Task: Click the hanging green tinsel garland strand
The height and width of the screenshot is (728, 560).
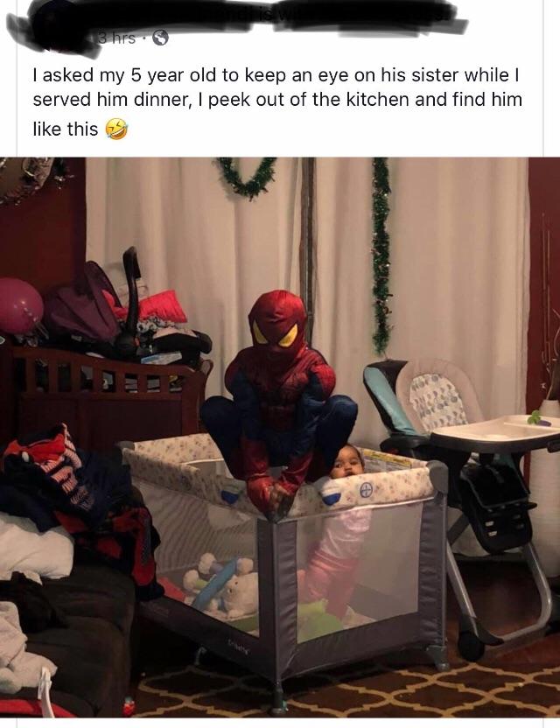Action: (381, 255)
